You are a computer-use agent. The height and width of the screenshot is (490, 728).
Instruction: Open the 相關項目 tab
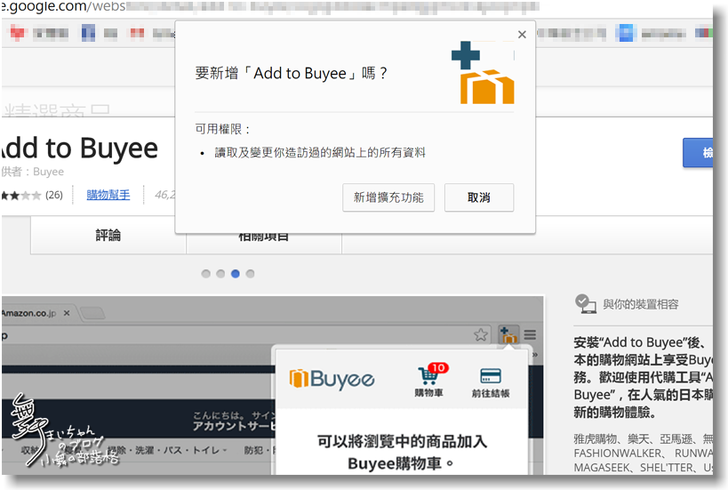(x=264, y=236)
